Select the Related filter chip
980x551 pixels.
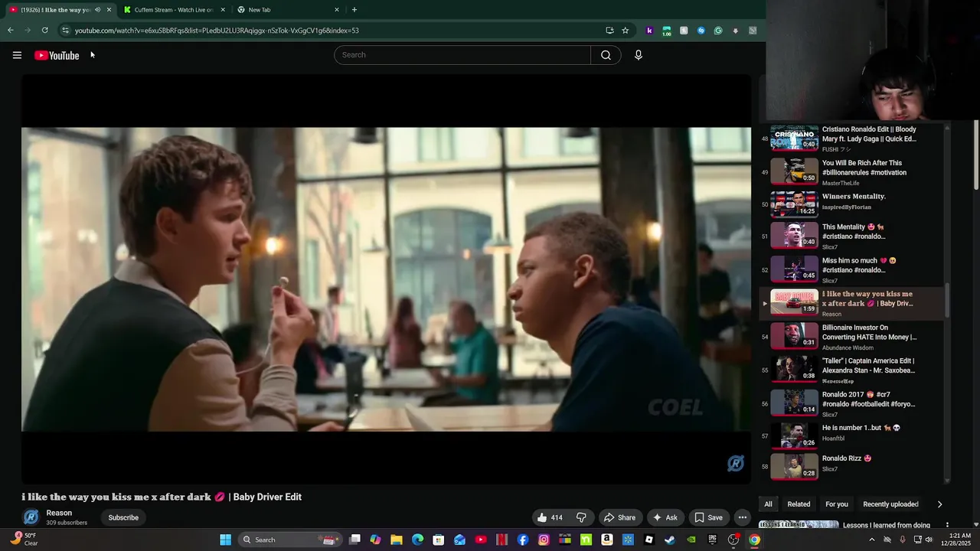coord(799,504)
